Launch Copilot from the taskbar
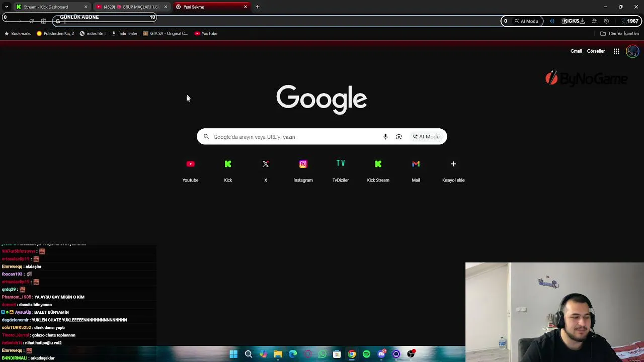This screenshot has height=362, width=644. (x=263, y=354)
